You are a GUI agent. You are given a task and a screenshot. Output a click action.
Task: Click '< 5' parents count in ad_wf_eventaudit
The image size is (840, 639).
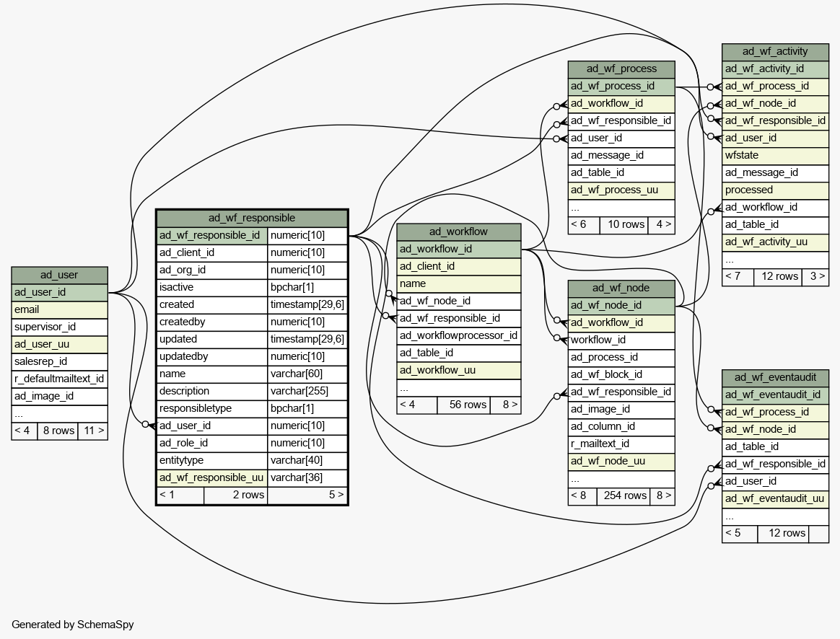(x=740, y=534)
